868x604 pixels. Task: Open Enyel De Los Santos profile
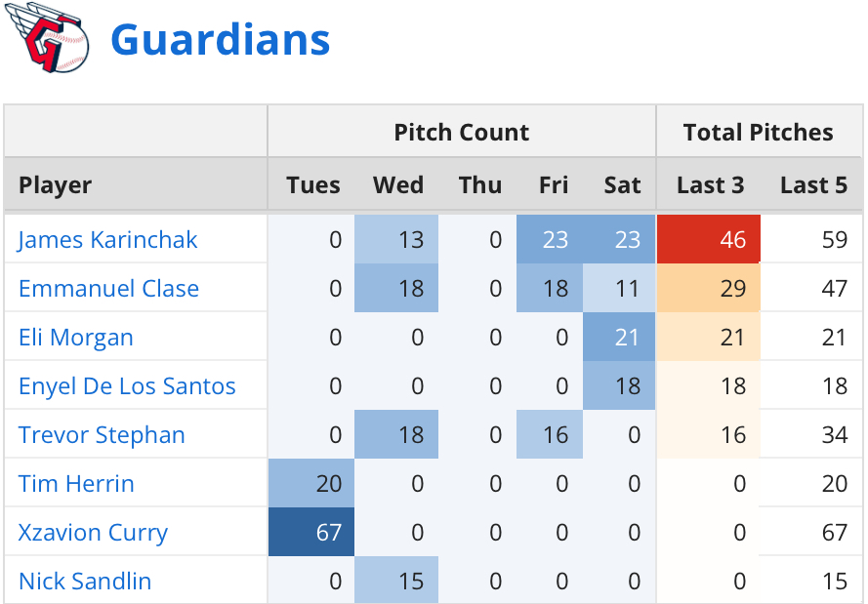click(127, 386)
